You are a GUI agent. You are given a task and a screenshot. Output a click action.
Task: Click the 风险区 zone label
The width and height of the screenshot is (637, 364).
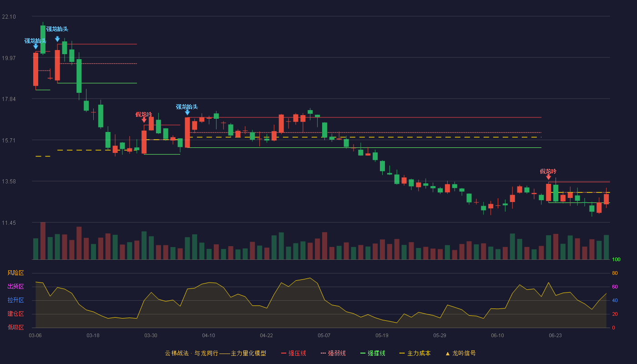[x=15, y=273]
